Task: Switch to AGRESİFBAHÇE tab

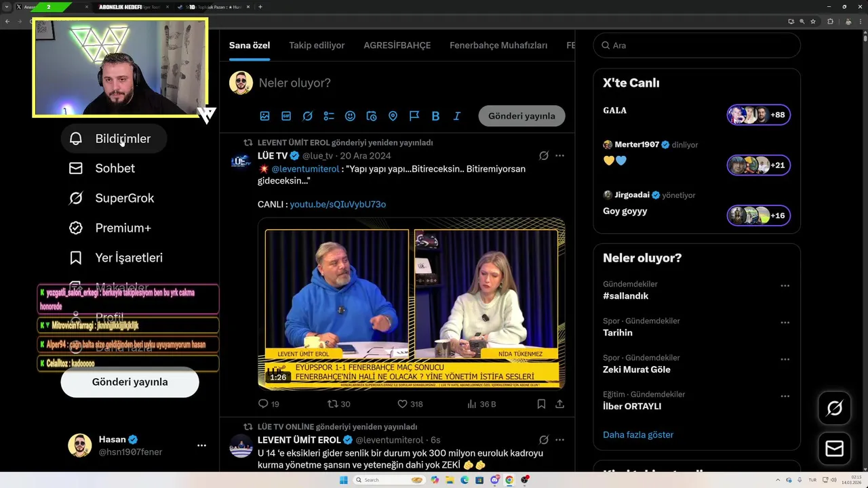Action: click(397, 45)
